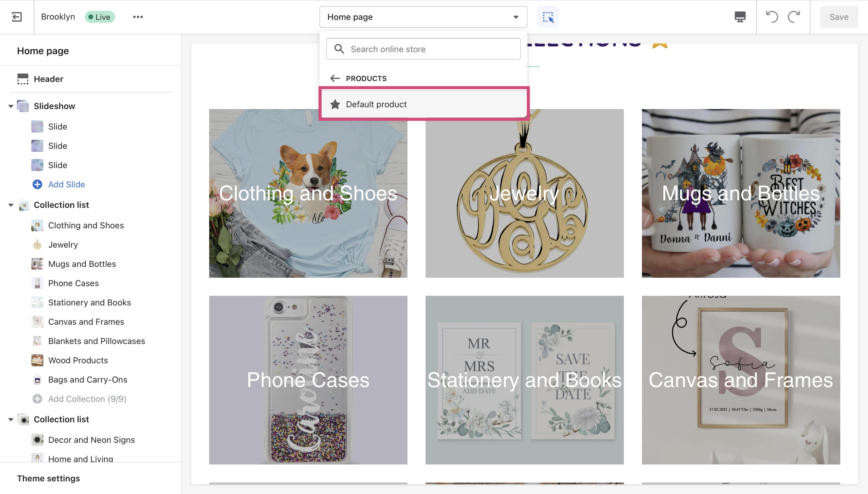Select Wood Products collection block
The image size is (868, 494).
click(78, 360)
